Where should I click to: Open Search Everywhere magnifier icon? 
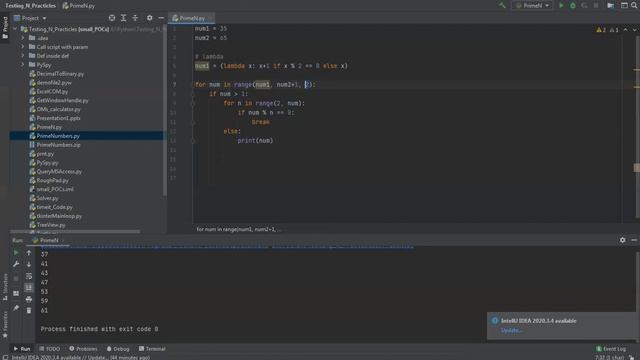(634, 5)
